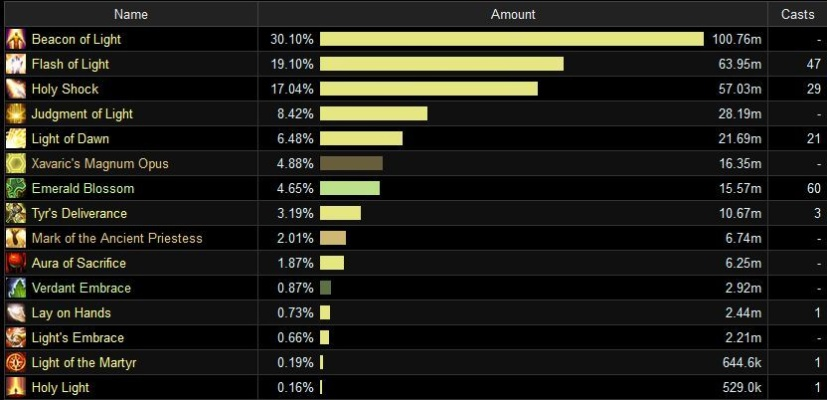Open Xavaric's Magnum Opus link
This screenshot has height=400, width=827.
(x=100, y=164)
